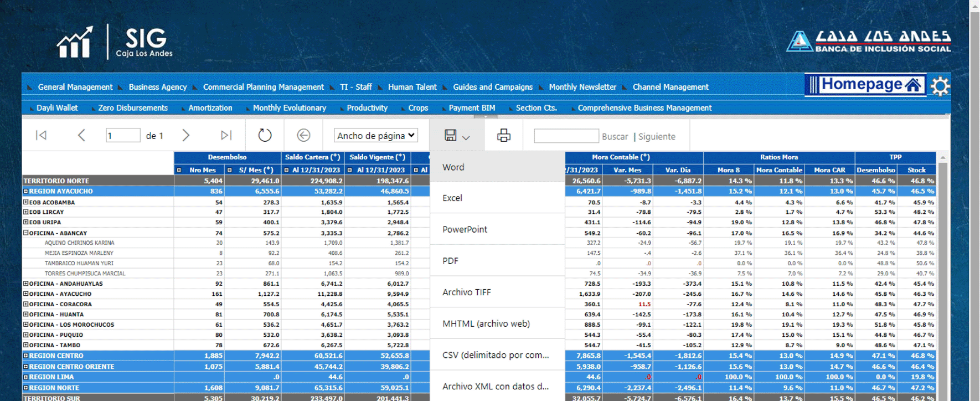Open Human Talent menu
Screen dimensions: 980x401
click(x=412, y=87)
